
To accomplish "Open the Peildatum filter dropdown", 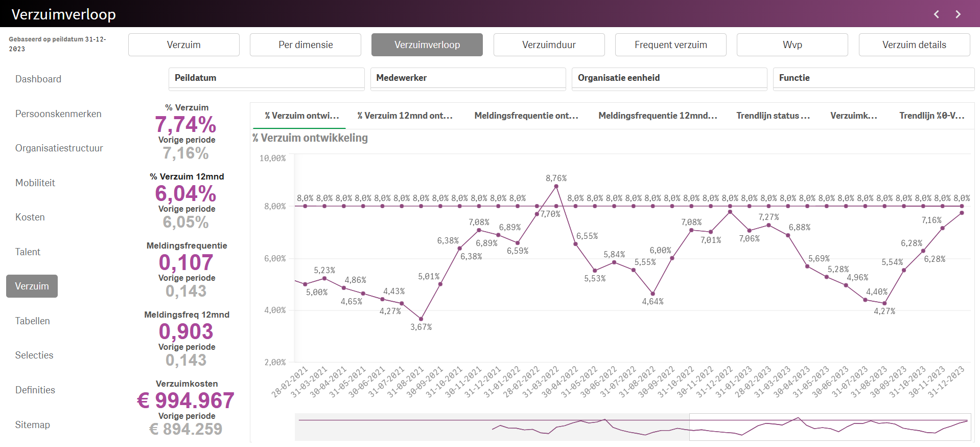I will 266,78.
